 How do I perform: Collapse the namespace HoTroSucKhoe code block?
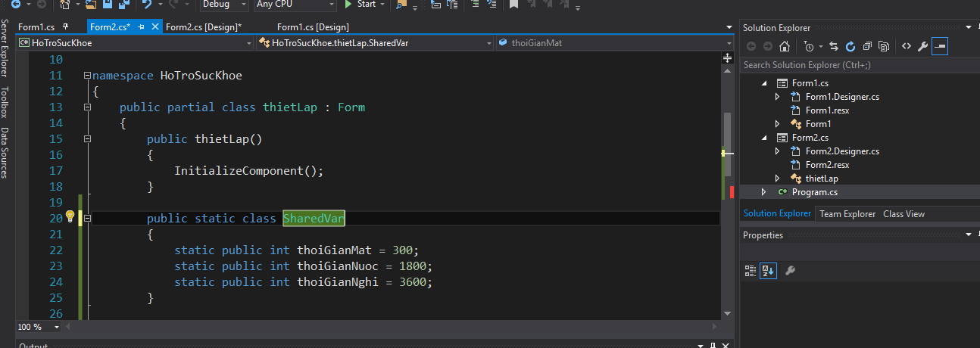(87, 76)
